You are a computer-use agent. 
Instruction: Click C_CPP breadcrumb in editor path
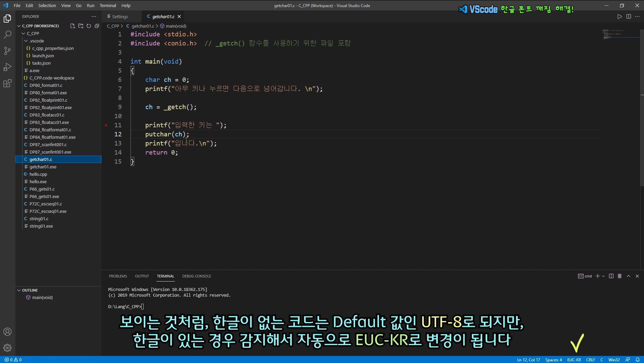[x=113, y=26]
